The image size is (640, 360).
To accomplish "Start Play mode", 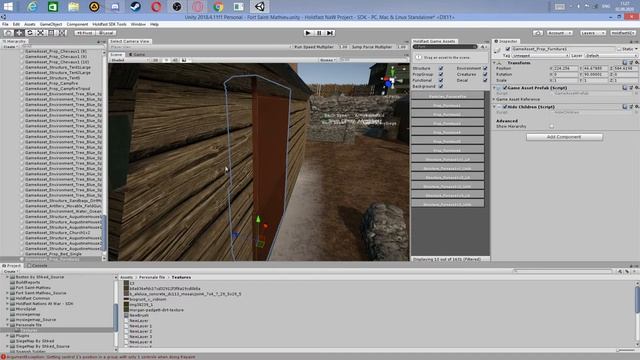I will [309, 33].
